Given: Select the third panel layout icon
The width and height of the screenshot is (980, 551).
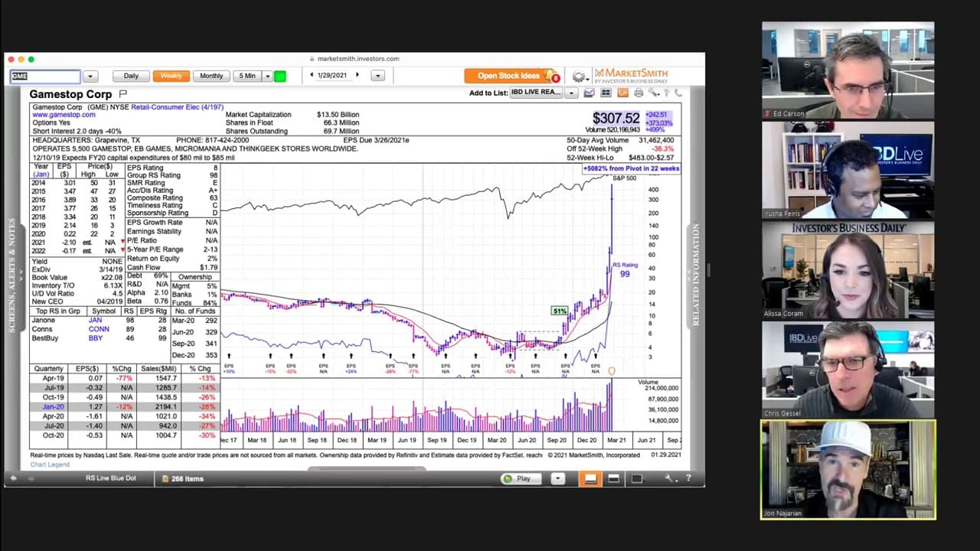Looking at the screenshot, I should coord(636,478).
